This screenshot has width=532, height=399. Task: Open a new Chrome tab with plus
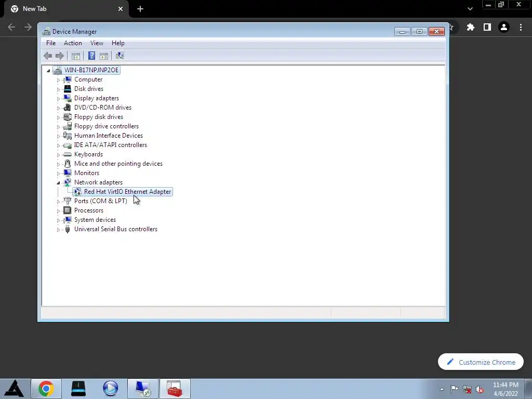tap(140, 9)
